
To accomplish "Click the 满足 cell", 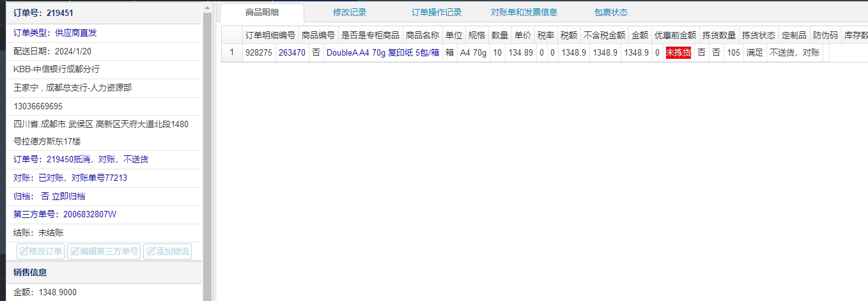I will pyautogui.click(x=755, y=53).
